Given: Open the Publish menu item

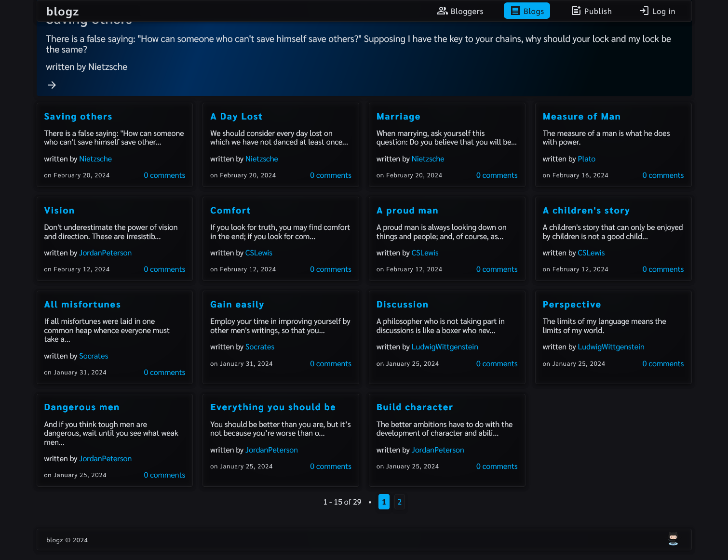Looking at the screenshot, I should click(x=597, y=11).
